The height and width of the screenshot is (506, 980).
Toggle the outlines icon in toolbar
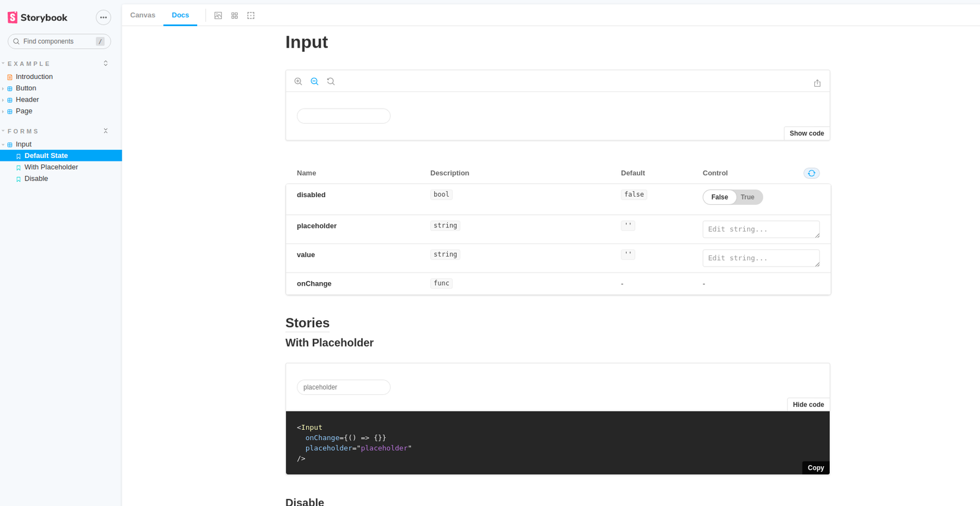tap(251, 15)
